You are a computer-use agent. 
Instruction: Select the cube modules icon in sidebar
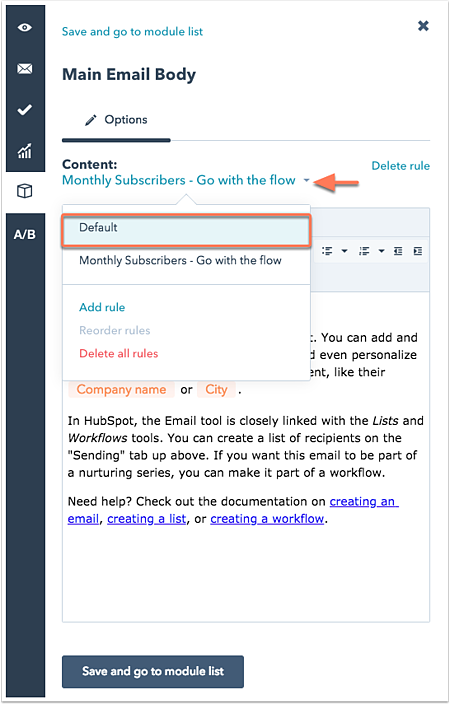25,192
